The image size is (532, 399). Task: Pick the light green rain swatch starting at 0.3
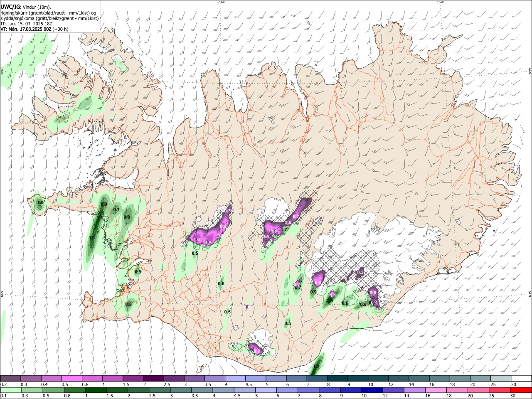(32, 390)
